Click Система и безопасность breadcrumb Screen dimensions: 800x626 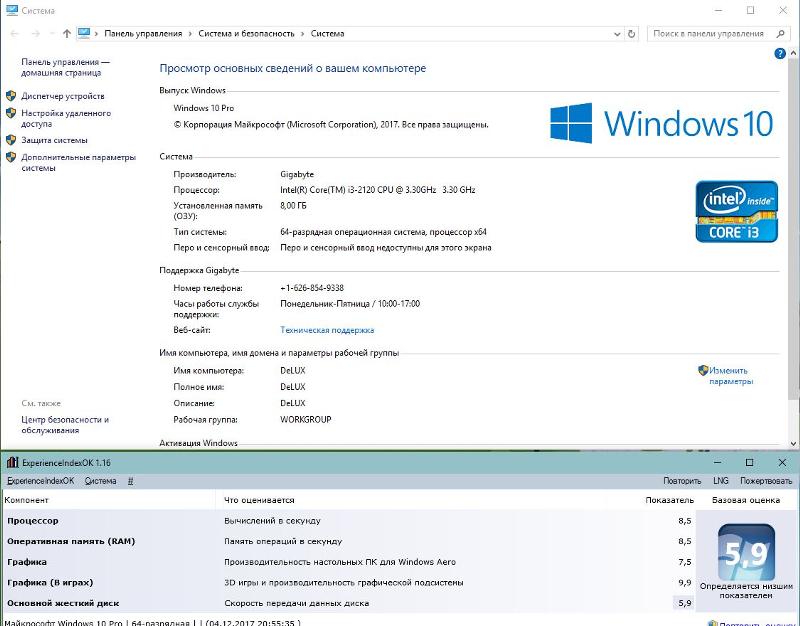tap(246, 34)
